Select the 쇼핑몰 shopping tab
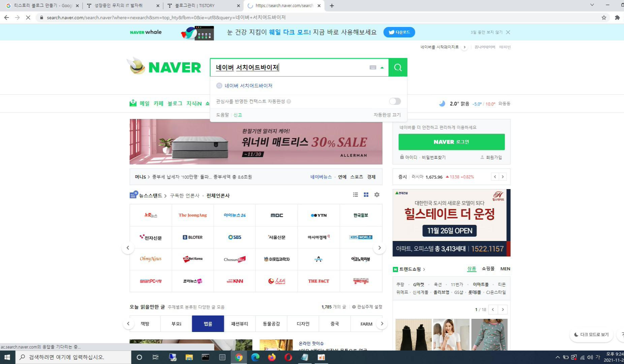This screenshot has width=624, height=364. (488, 269)
